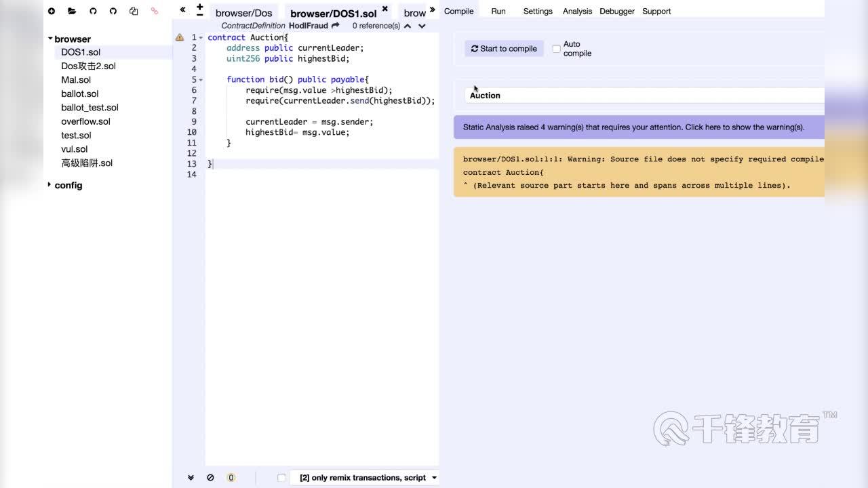Viewport: 868px width, 488px height.
Task: Select DOS1.sol in the file tree
Action: [81, 52]
